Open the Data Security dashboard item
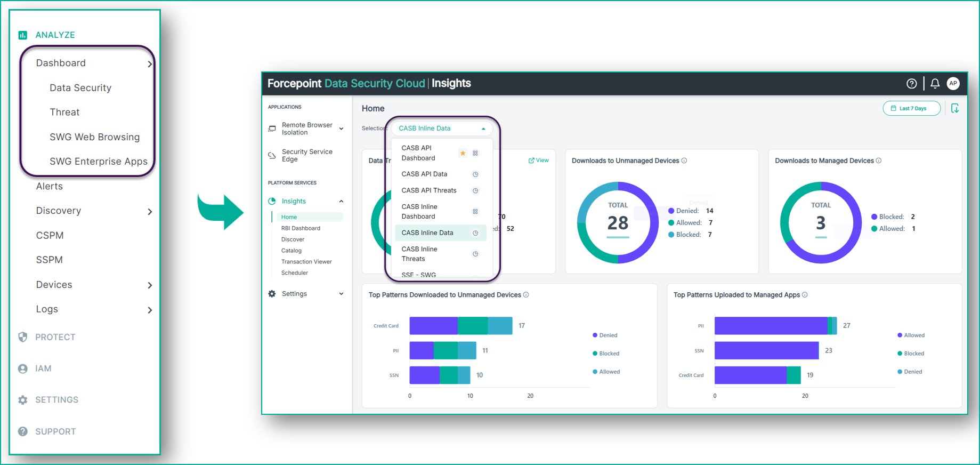Viewport: 980px width, 465px height. (x=80, y=88)
